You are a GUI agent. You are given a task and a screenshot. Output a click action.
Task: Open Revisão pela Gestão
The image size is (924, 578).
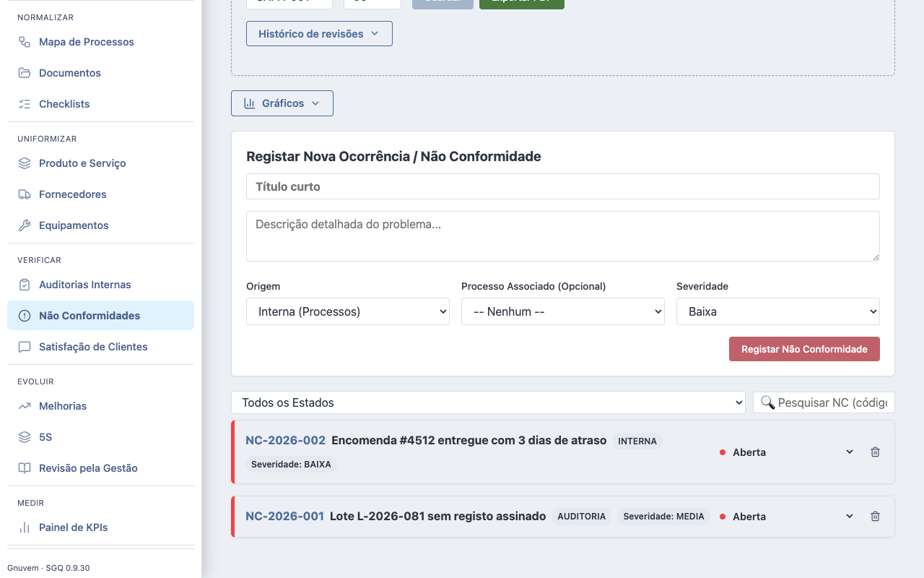pyautogui.click(x=100, y=468)
